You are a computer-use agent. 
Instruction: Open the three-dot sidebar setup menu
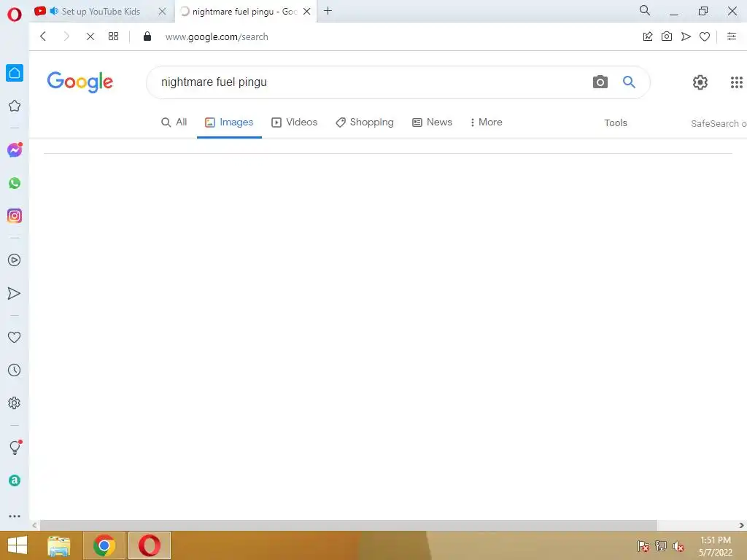(15, 516)
